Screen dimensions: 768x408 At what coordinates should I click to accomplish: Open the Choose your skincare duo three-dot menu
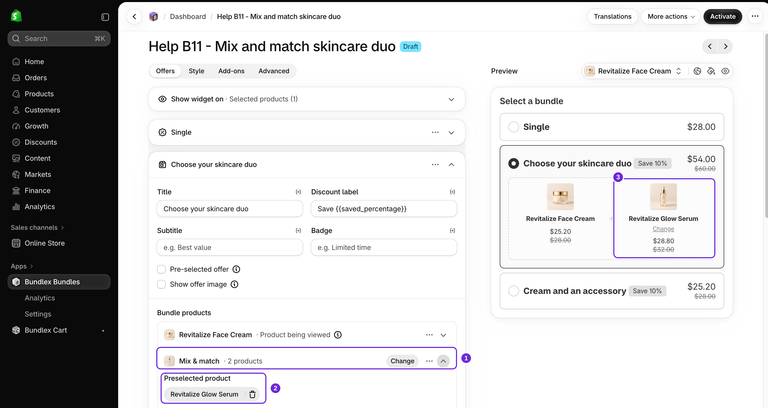click(x=435, y=165)
